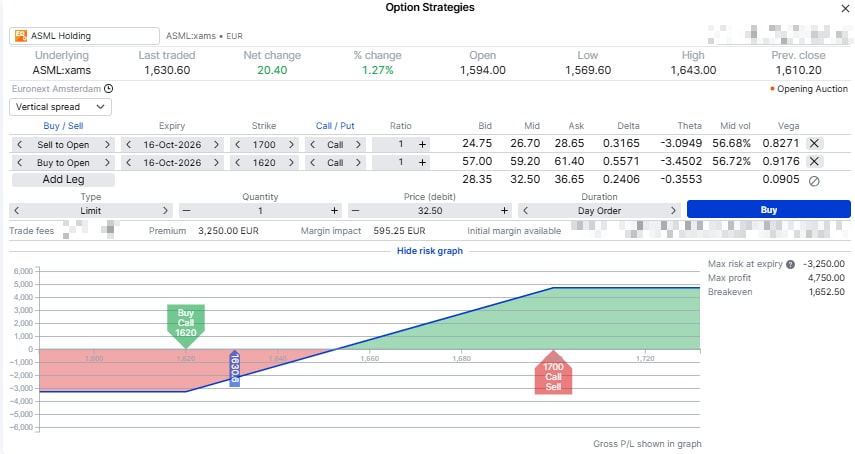855x454 pixels.
Task: Next expiry for the 1700 strike leg
Action: coord(216,144)
